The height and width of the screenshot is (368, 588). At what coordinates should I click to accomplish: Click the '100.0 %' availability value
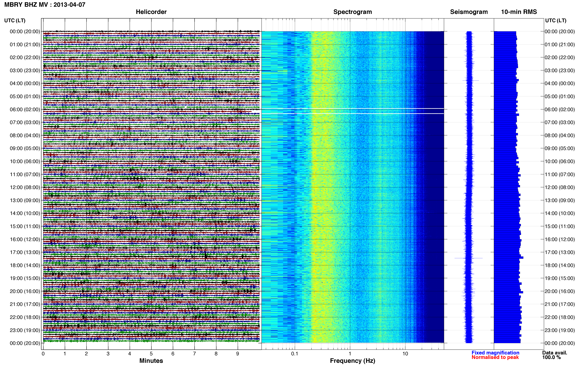(x=552, y=358)
